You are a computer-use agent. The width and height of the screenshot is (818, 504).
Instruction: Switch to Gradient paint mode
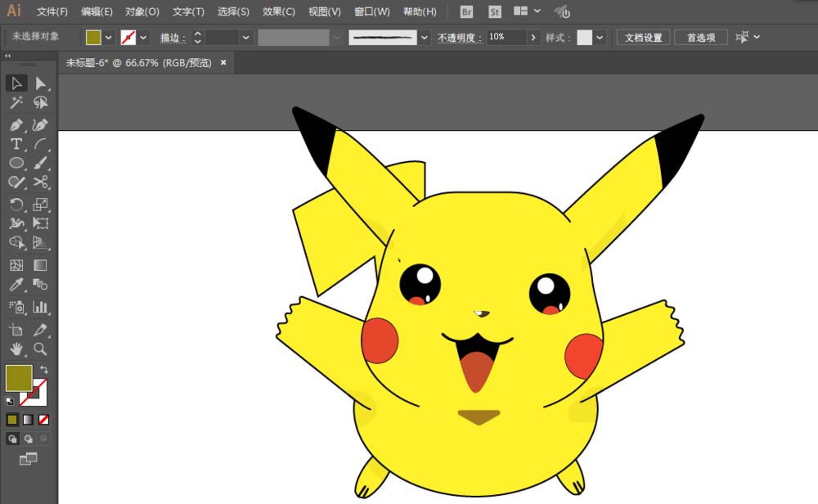coord(28,420)
